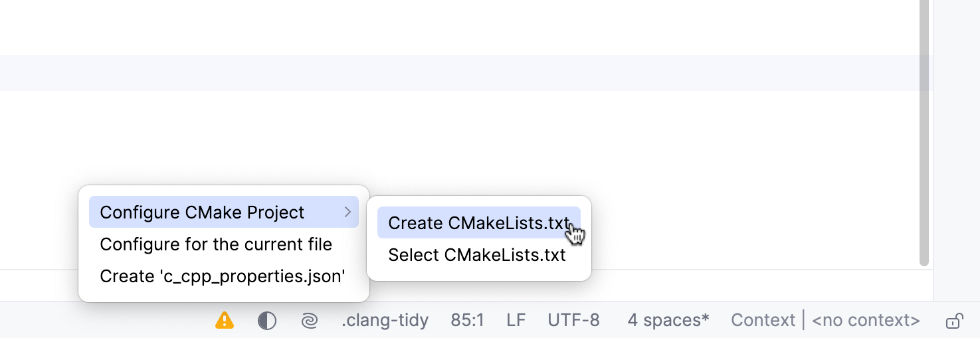This screenshot has height=338, width=980.
Task: Open the .clang-tidy status widget
Action: point(385,321)
